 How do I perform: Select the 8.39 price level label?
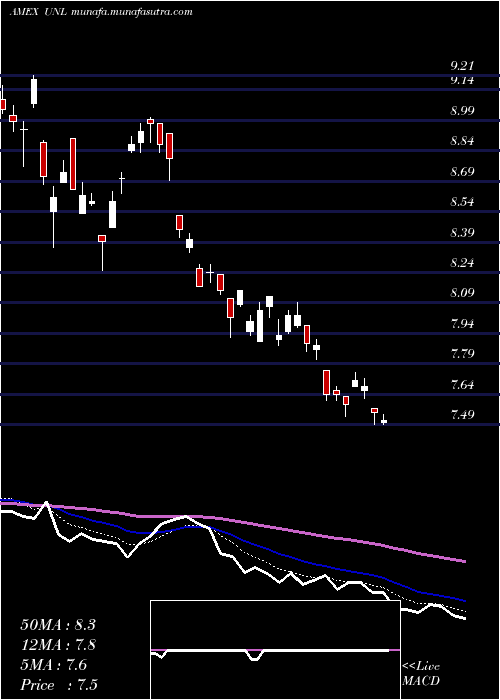point(462,232)
